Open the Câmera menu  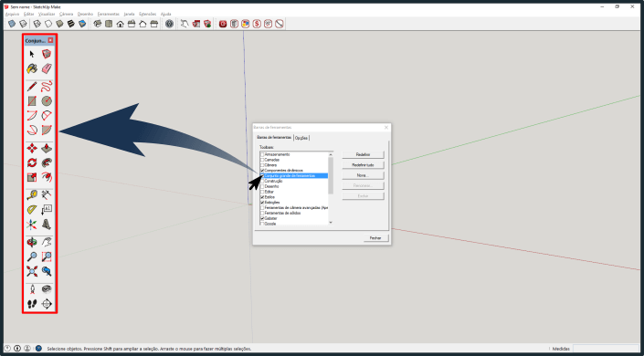66,14
